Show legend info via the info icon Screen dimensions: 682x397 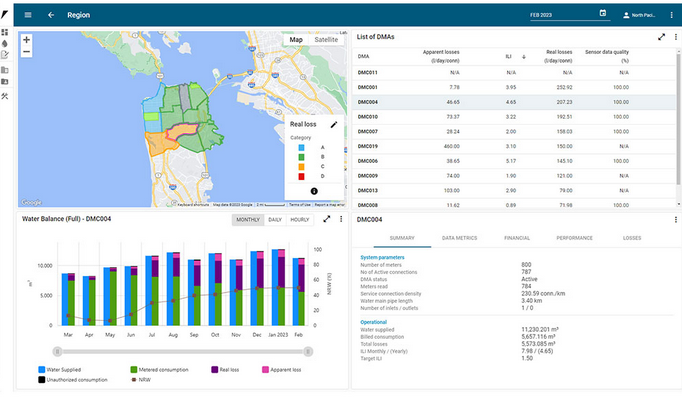[314, 191]
